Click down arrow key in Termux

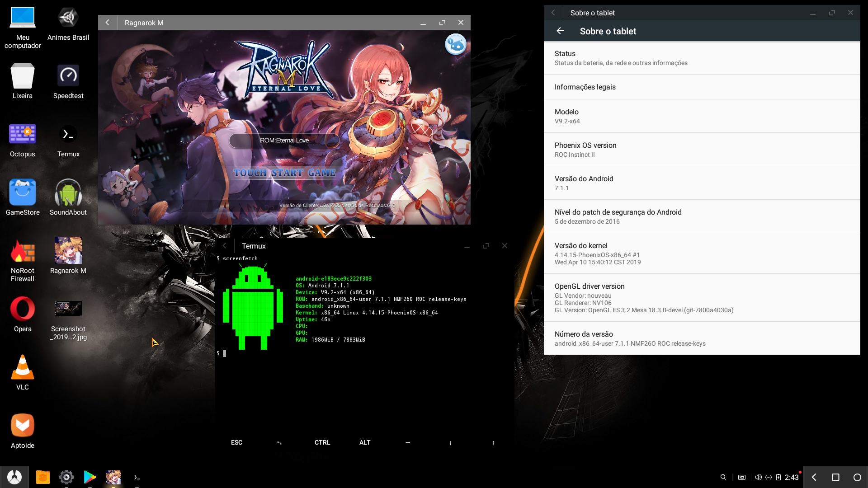450,443
